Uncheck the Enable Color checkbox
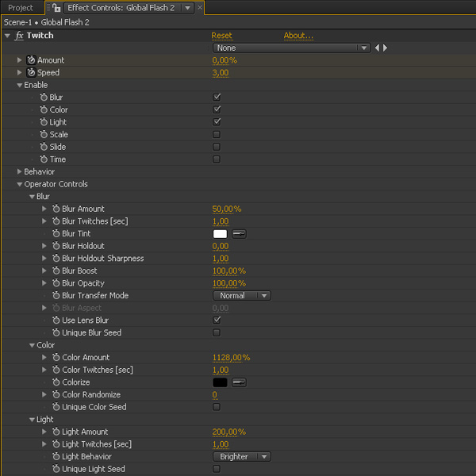This screenshot has height=476, width=476. point(217,109)
